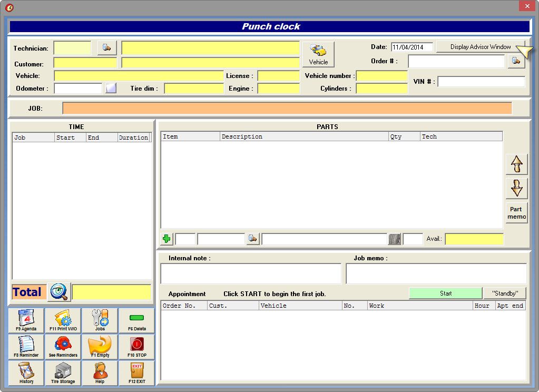Click the Order # input field
The image size is (539, 392).
pos(456,61)
